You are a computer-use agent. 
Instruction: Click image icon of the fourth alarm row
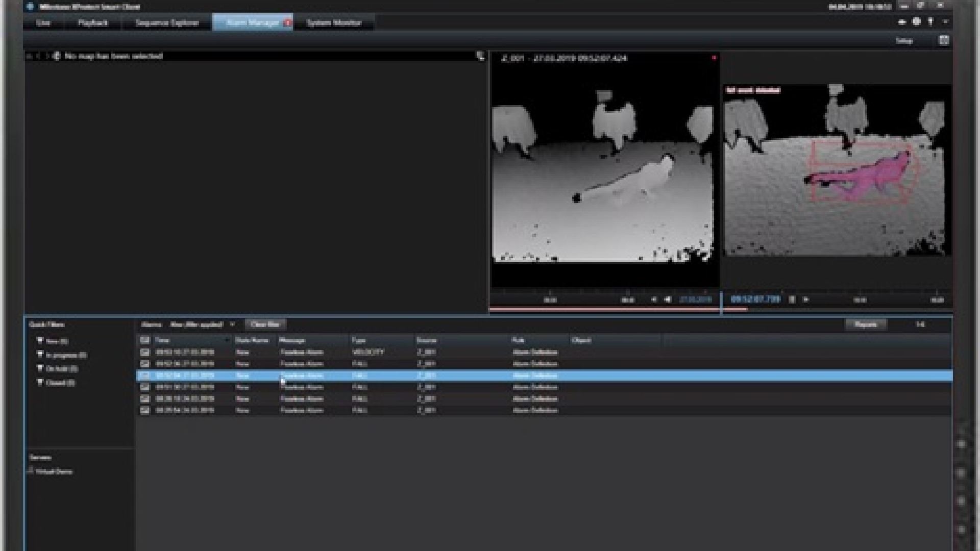(x=145, y=387)
